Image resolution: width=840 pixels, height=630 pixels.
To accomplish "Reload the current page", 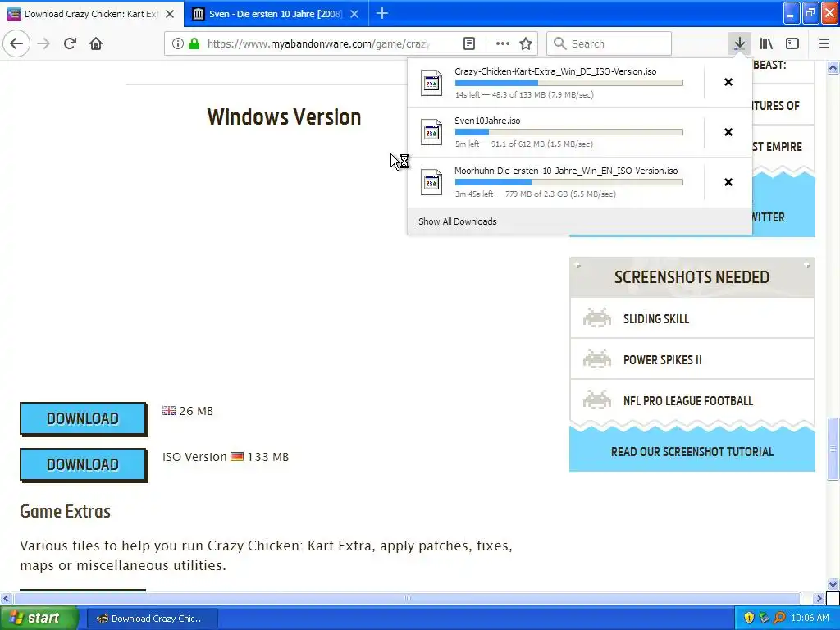I will coord(70,43).
